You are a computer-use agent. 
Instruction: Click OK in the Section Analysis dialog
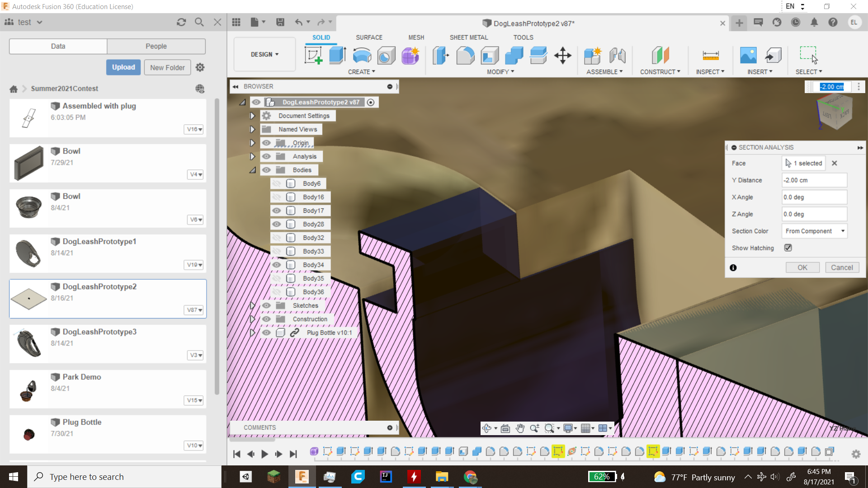802,267
